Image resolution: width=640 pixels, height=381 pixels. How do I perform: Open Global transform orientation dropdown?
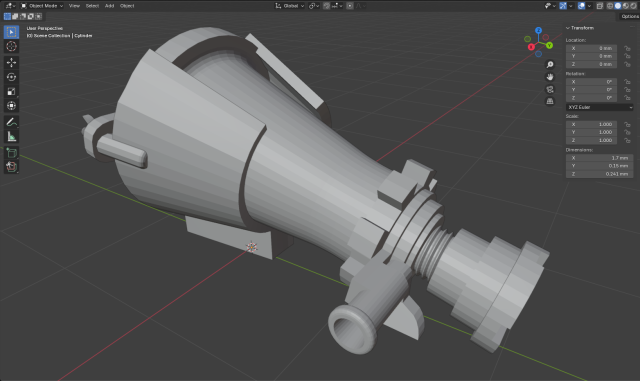[x=290, y=6]
